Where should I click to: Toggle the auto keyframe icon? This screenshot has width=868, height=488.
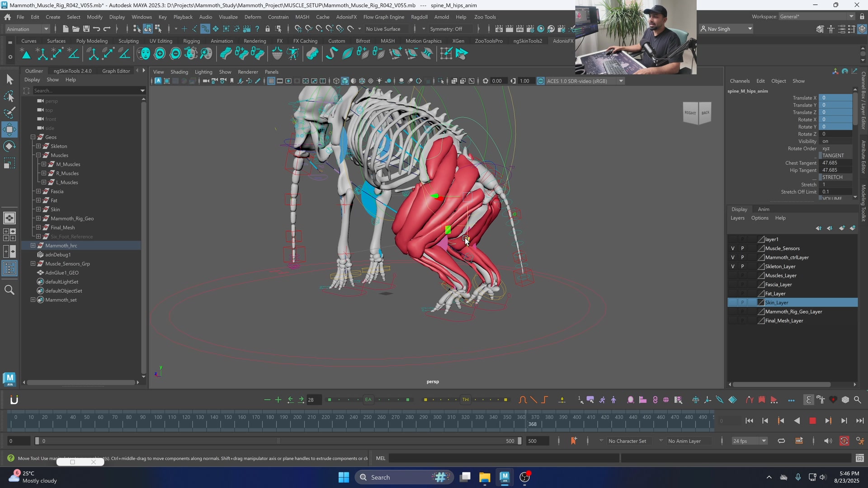pos(844,441)
